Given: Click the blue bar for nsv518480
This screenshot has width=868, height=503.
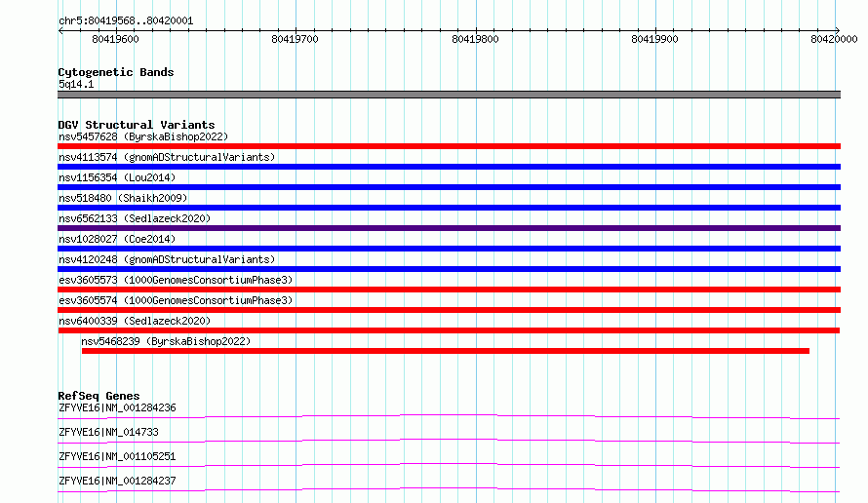Looking at the screenshot, I should 449,208.
